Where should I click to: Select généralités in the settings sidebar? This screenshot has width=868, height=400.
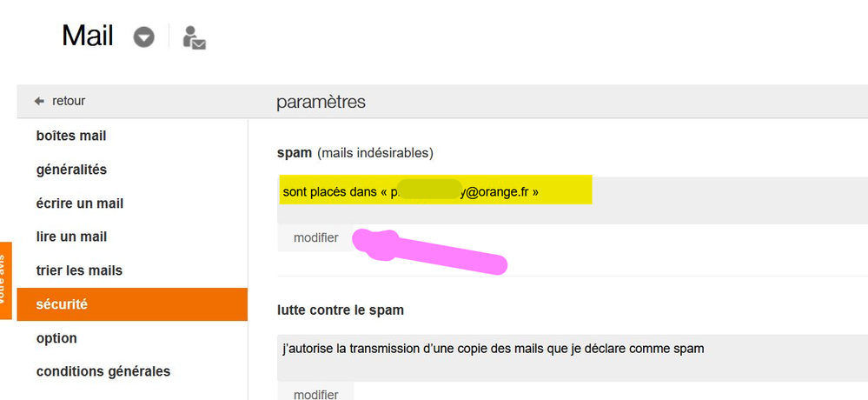click(71, 170)
